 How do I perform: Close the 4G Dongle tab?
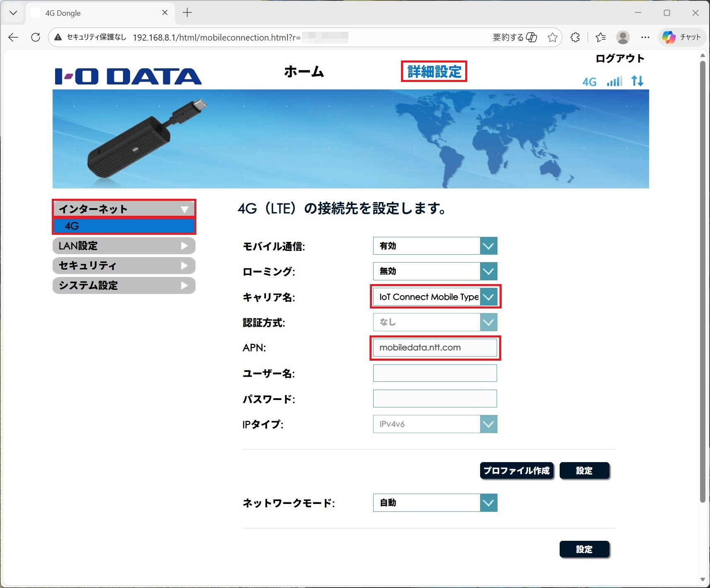click(165, 13)
